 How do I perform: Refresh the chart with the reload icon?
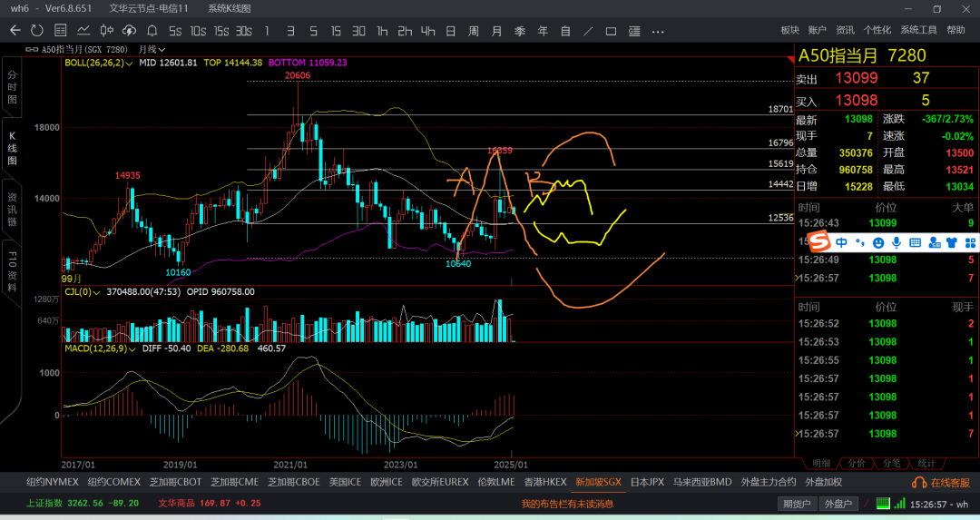pos(37,31)
